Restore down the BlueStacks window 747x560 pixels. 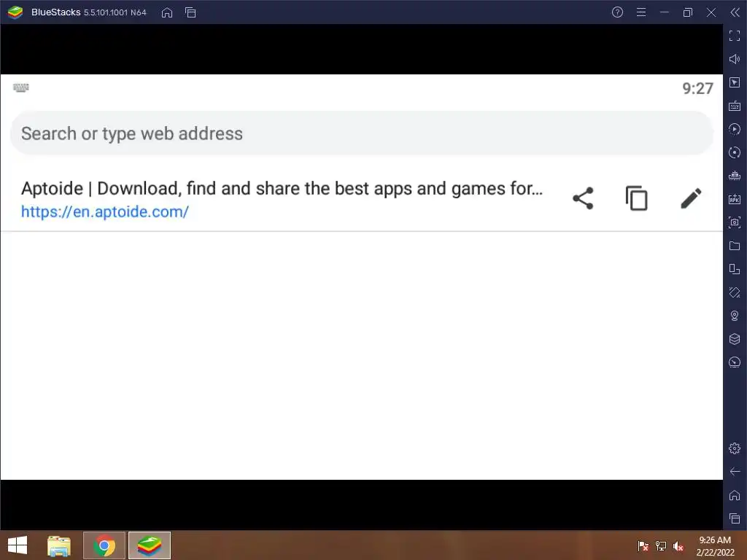coord(688,12)
